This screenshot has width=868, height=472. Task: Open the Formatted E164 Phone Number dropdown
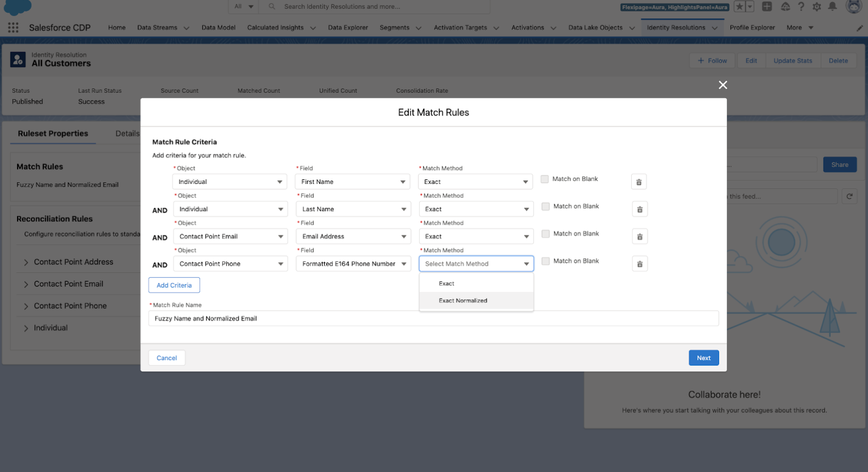(x=353, y=264)
